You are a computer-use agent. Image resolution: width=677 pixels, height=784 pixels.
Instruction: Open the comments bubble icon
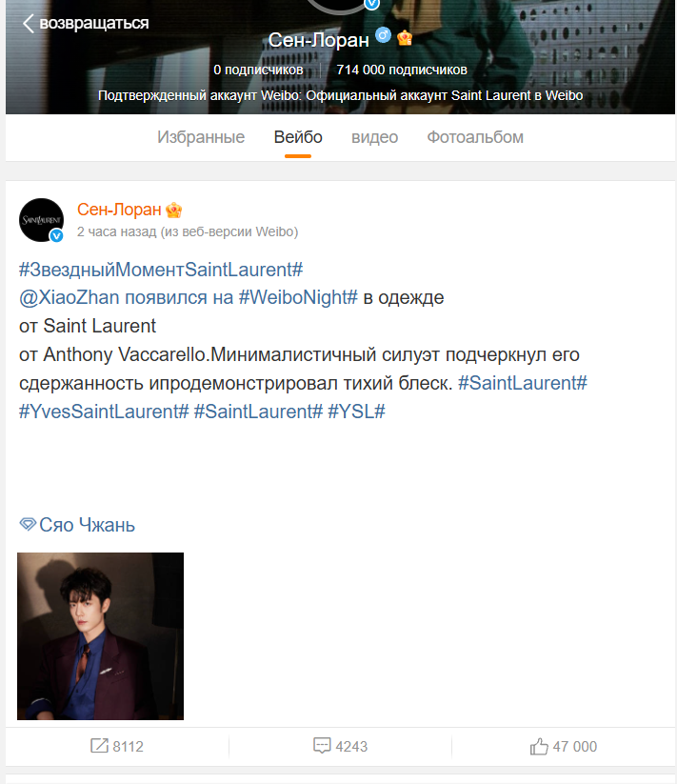(322, 746)
